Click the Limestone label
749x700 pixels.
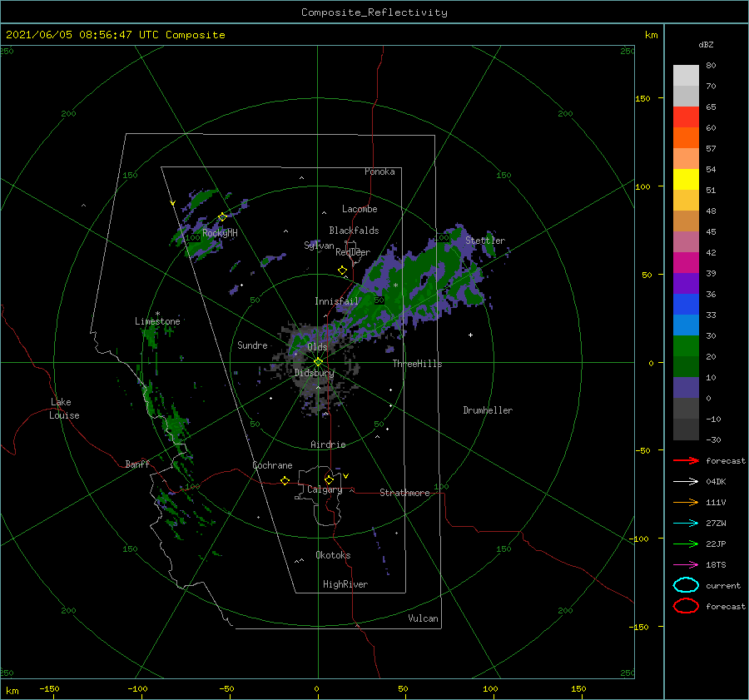click(157, 321)
